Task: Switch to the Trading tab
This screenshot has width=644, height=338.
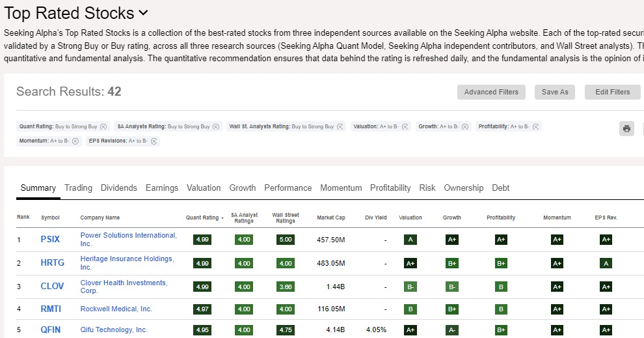Action: tap(78, 188)
